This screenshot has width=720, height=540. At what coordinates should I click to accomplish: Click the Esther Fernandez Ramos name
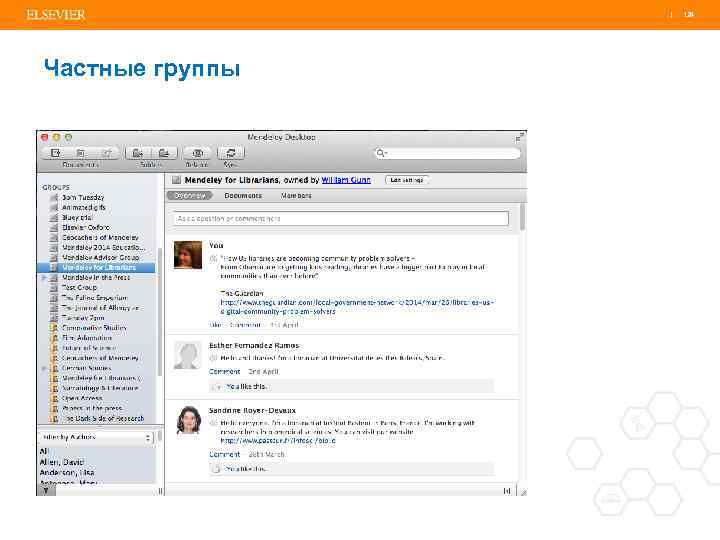tap(254, 345)
